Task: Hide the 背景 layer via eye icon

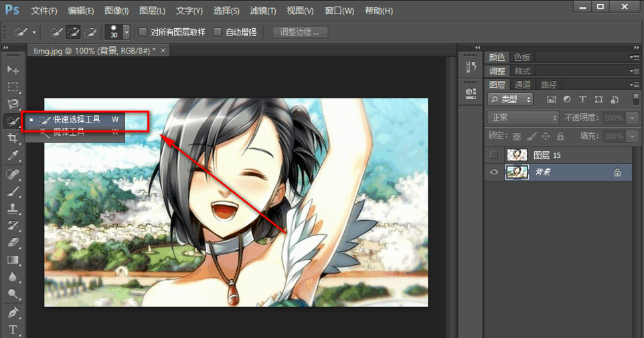Action: [494, 172]
